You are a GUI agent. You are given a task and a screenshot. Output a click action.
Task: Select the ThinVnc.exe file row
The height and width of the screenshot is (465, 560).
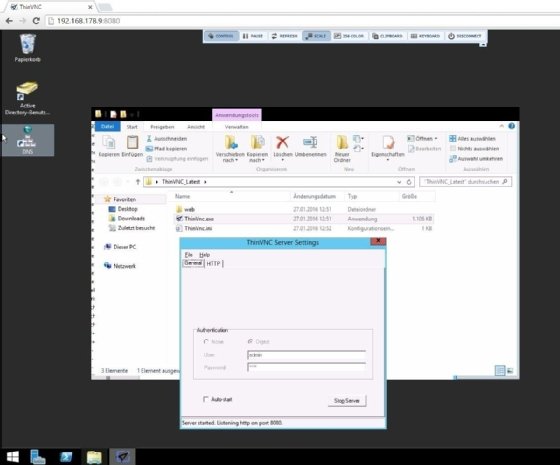(304, 219)
